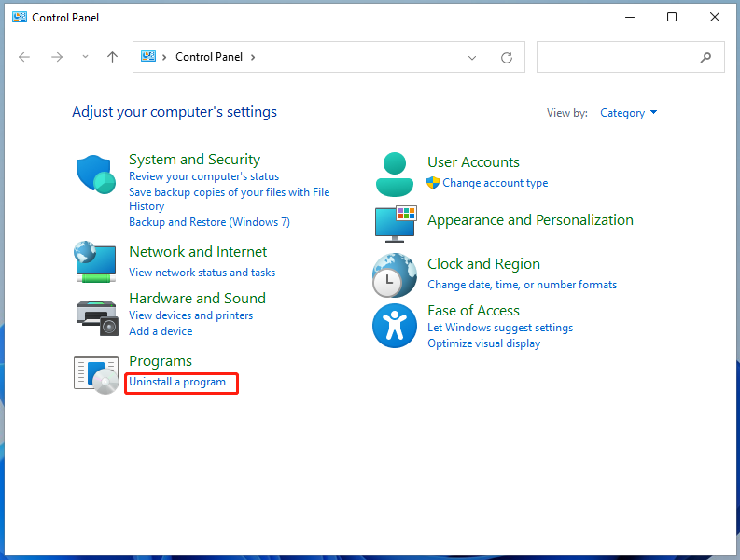The image size is (740, 560).
Task: Expand the chevron after Control Panel breadcrumb
Action: tap(253, 57)
